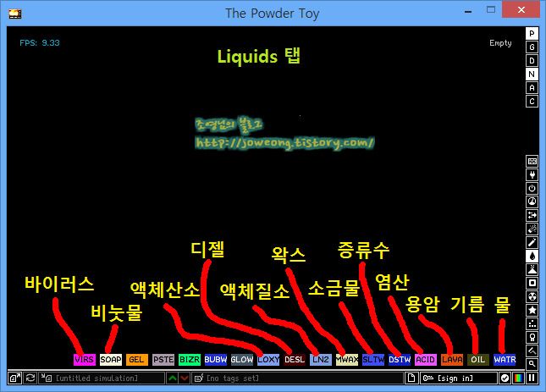Viewport: 546px width, 392px height.
Task: Open element search magnifier icon
Action: 532,364
